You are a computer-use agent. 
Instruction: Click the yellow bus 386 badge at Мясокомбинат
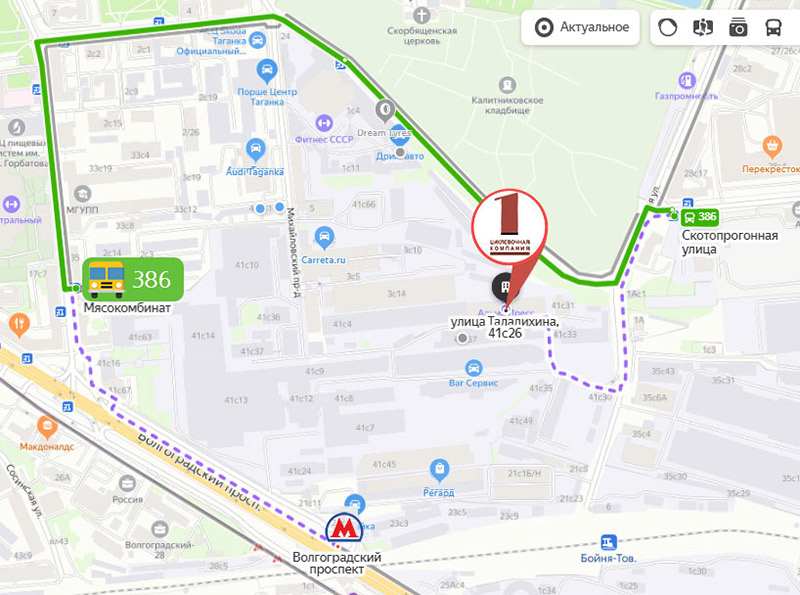pos(133,279)
